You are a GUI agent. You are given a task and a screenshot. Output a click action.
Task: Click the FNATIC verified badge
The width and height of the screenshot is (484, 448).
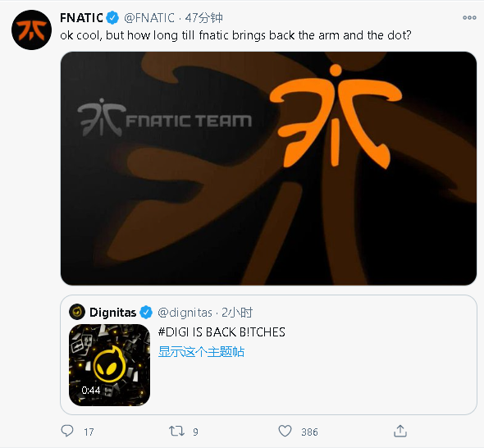[112, 17]
